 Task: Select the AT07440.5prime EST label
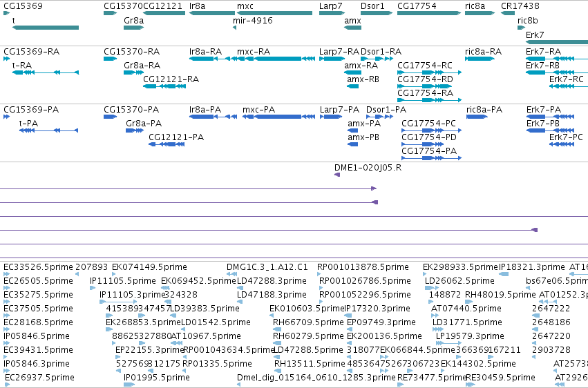coord(466,308)
